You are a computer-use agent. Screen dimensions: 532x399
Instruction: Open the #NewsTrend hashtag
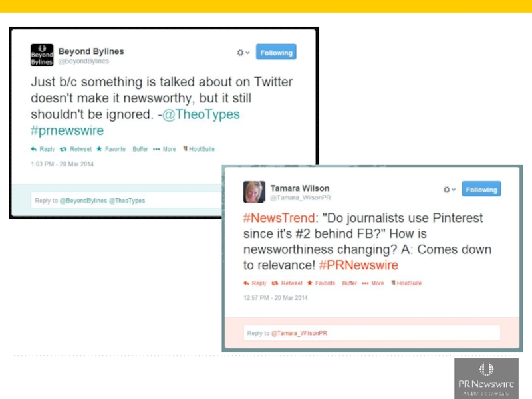pyautogui.click(x=279, y=218)
